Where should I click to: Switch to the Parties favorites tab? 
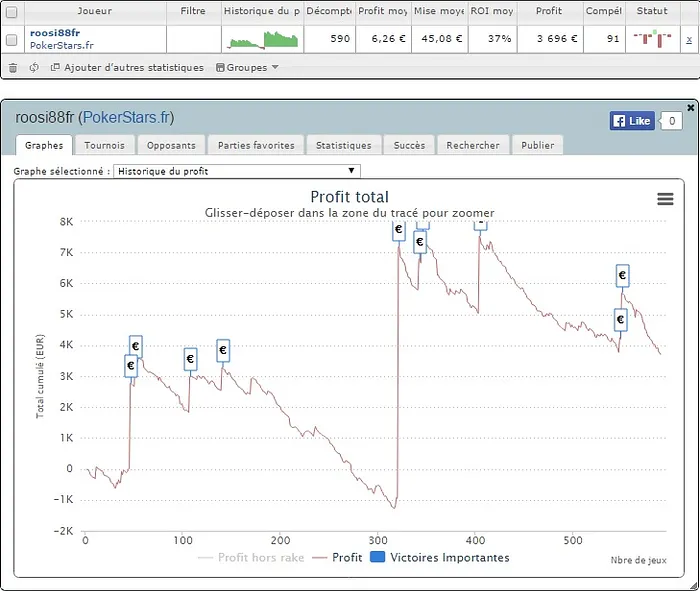(x=256, y=145)
